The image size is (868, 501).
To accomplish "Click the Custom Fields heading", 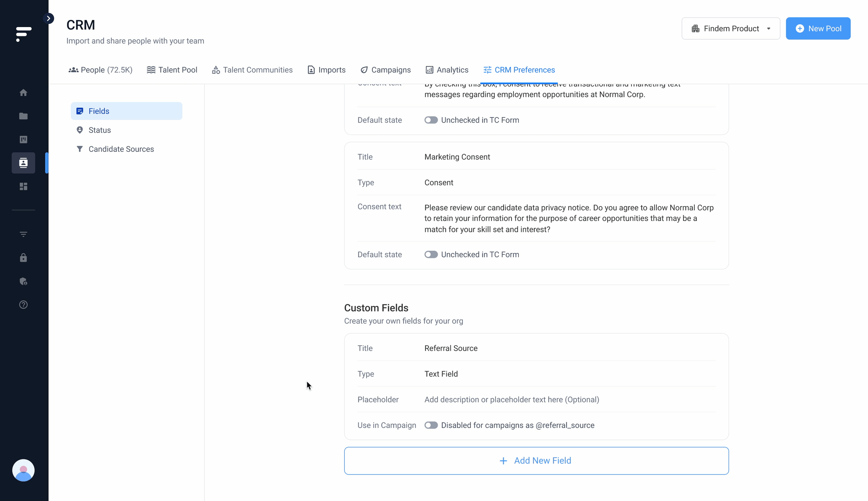I will click(x=376, y=308).
